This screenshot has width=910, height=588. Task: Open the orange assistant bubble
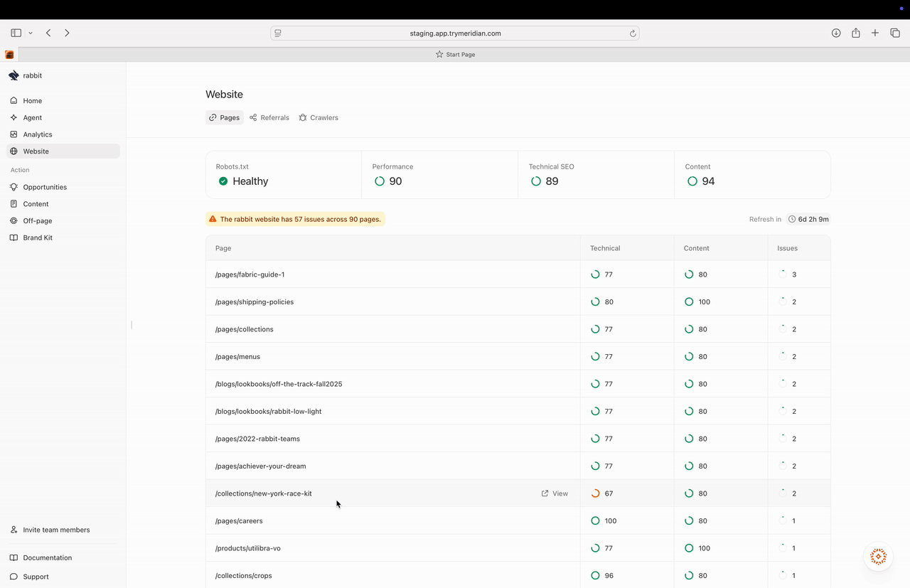[878, 557]
